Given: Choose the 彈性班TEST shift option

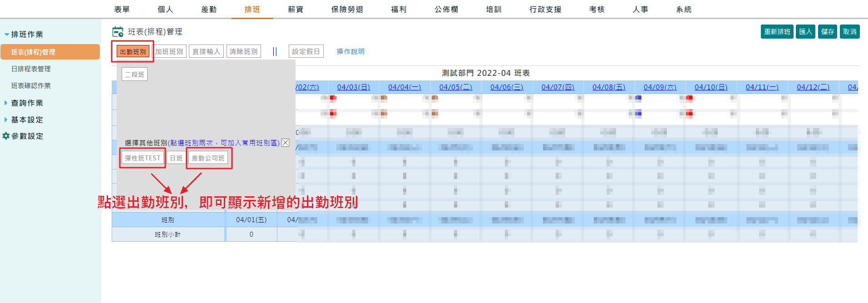Looking at the screenshot, I should click(x=143, y=158).
